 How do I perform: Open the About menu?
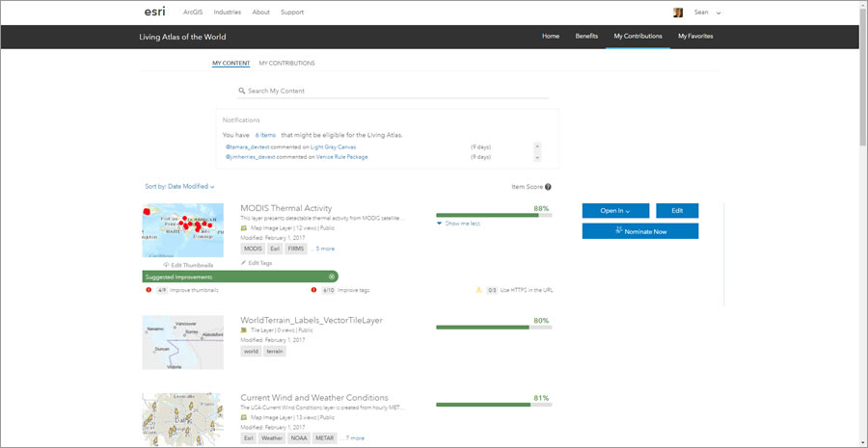[x=260, y=13]
